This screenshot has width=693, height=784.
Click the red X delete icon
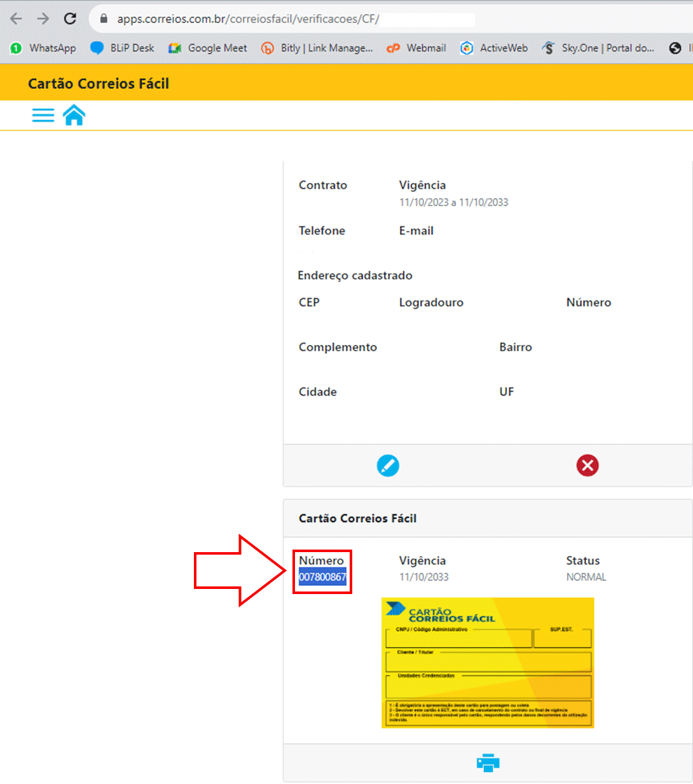tap(587, 466)
